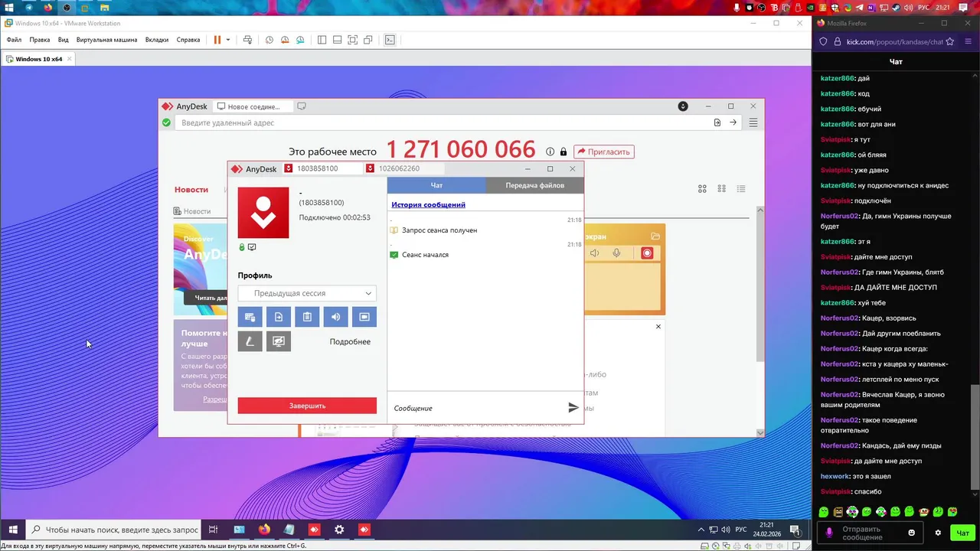Viewport: 980px width, 551px height.
Task: Open VMware Файл menu
Action: click(14, 40)
